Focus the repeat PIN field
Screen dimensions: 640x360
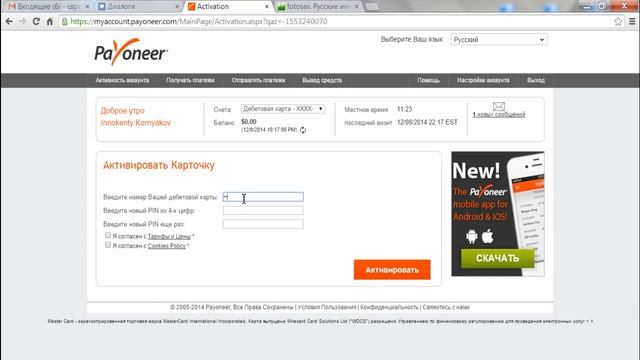tap(263, 224)
